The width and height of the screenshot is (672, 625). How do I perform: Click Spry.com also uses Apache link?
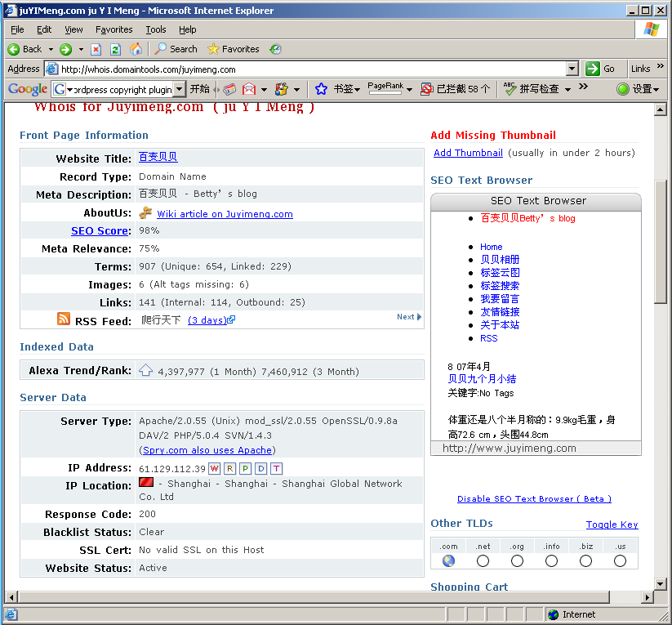tap(207, 450)
